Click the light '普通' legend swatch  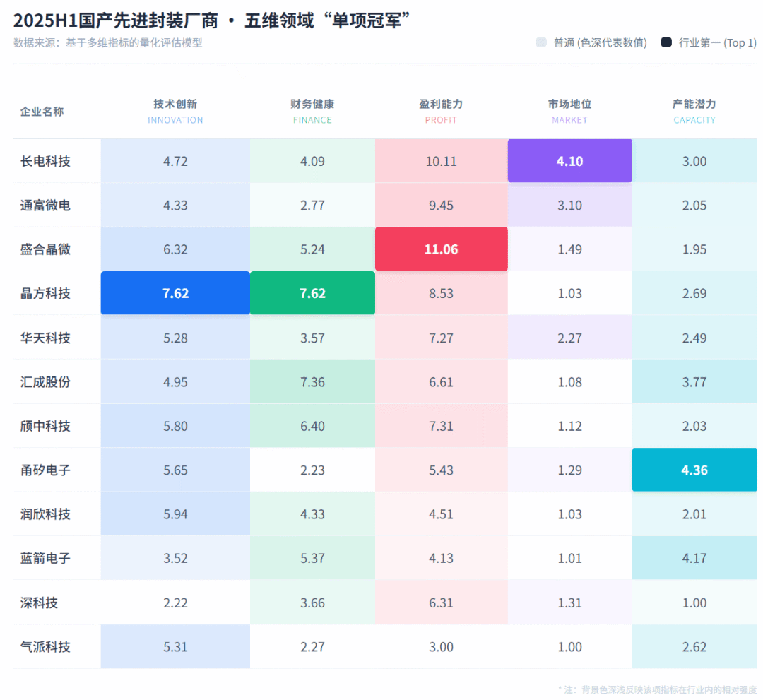[541, 42]
